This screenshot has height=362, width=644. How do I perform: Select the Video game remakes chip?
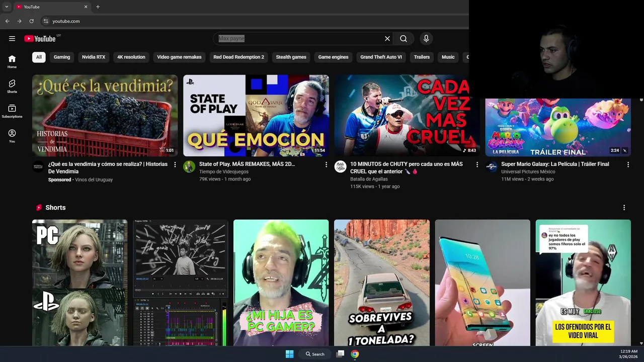(x=179, y=57)
